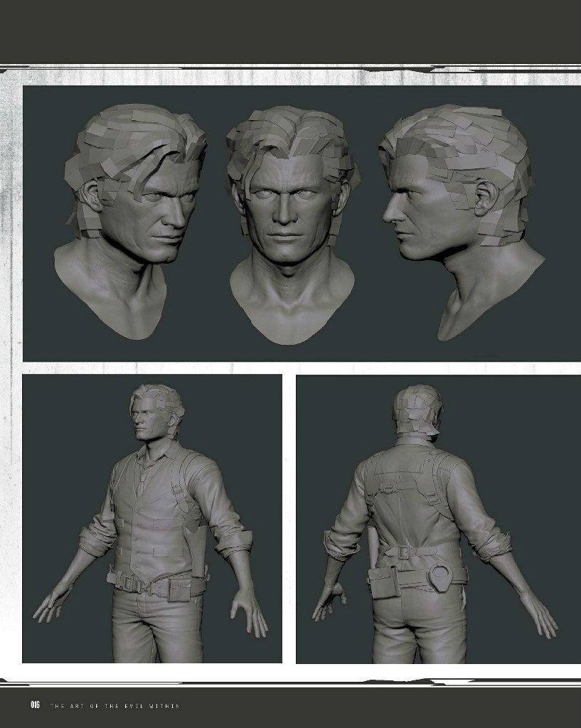Open the front full-body model render
This screenshot has height=728, width=581.
tap(152, 519)
